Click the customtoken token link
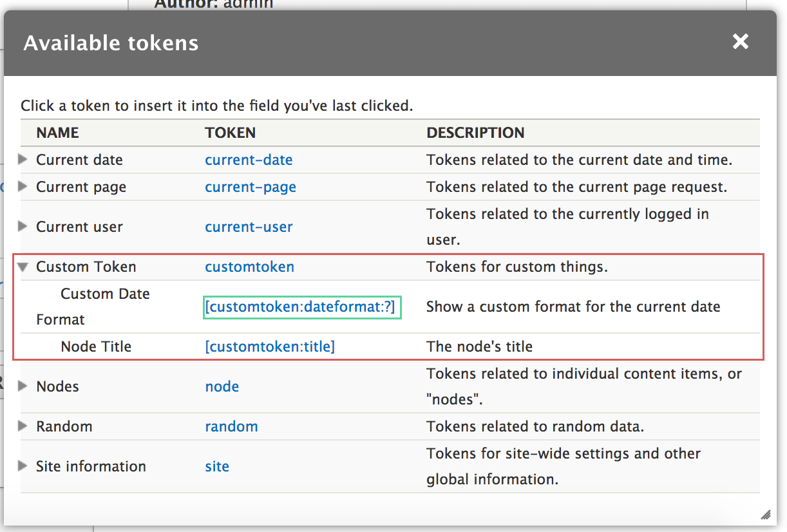The image size is (787, 532). coord(249,267)
